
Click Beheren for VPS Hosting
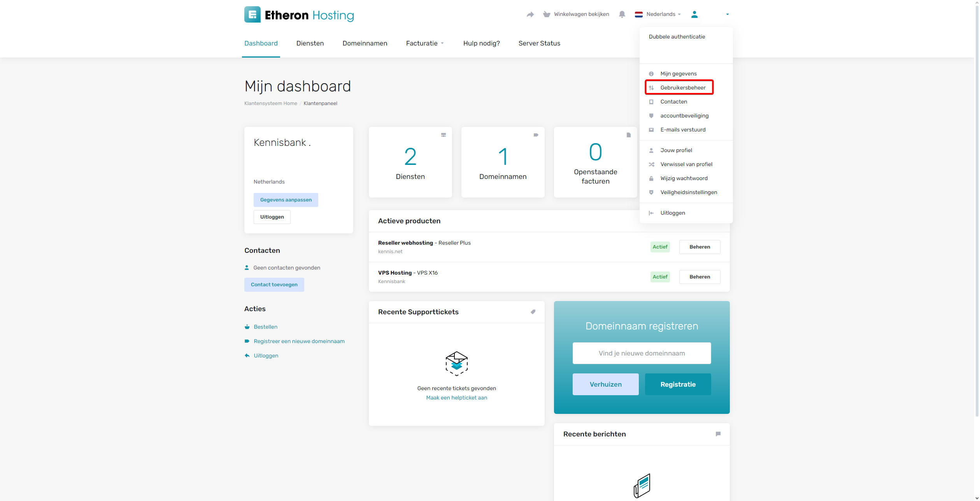point(699,277)
